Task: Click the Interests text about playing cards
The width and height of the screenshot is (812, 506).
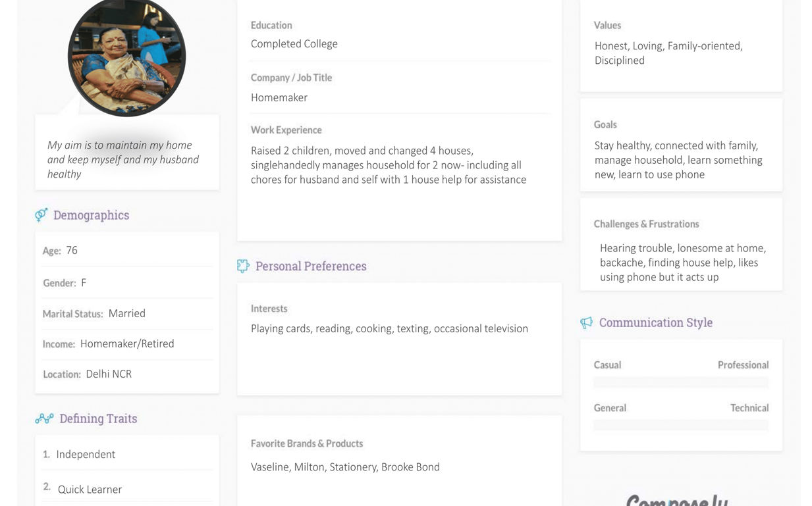Action: click(389, 328)
